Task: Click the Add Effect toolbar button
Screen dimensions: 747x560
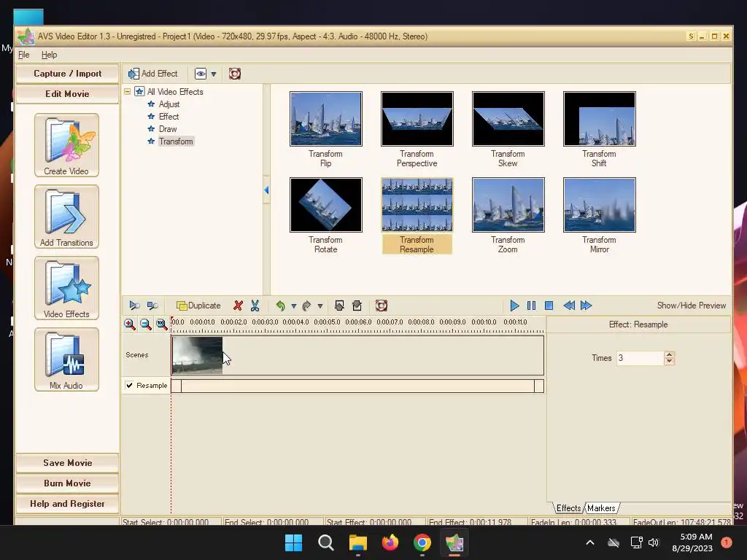Action: pos(152,74)
